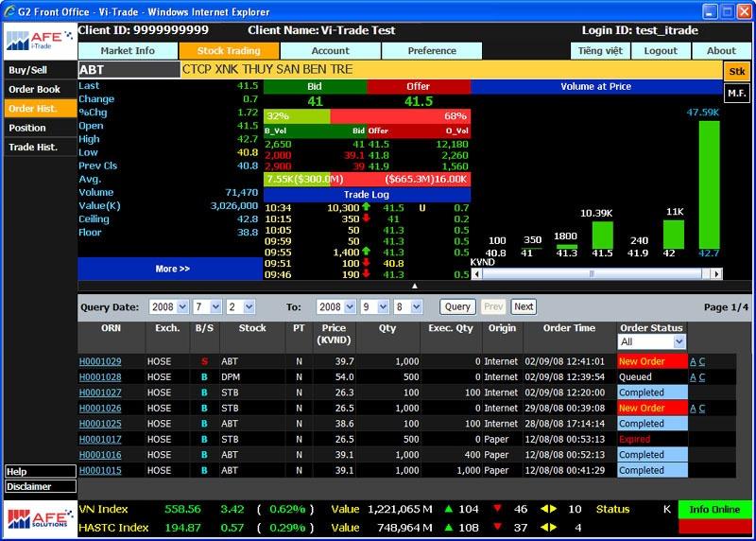Switch language with Tiếng việt button

(x=600, y=51)
